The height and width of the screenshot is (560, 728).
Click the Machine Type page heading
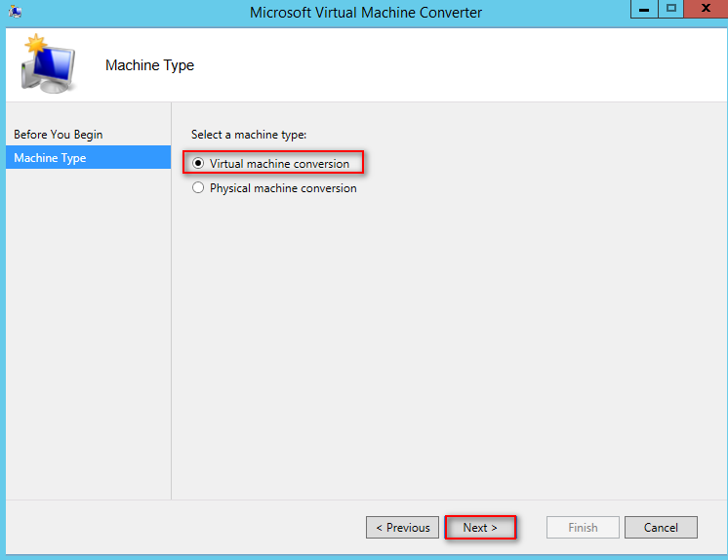point(149,65)
